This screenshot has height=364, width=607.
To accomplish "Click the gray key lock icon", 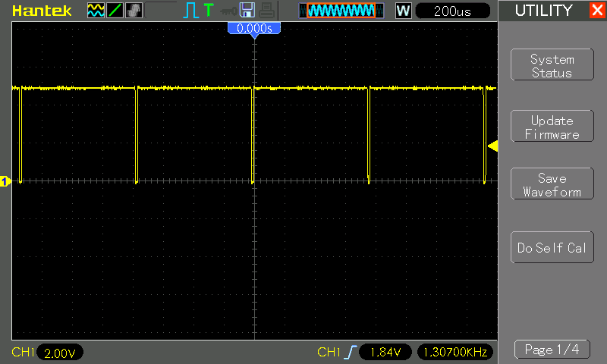I will click(229, 11).
